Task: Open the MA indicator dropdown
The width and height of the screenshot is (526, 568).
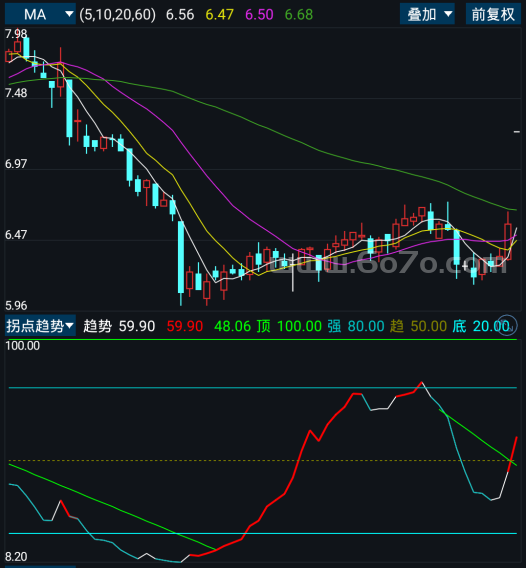Action: click(x=40, y=14)
